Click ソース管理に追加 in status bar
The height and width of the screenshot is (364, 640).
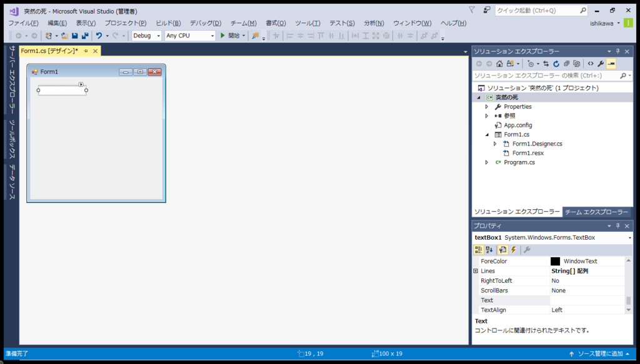tap(601, 354)
